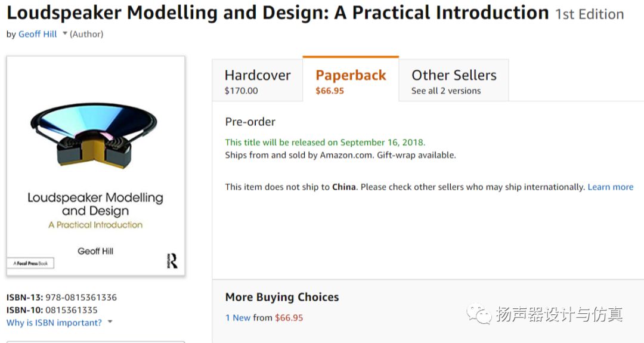Screen dimensions: 644x343
Task: Click the Geoff Hill name on the cover
Action: point(95,251)
